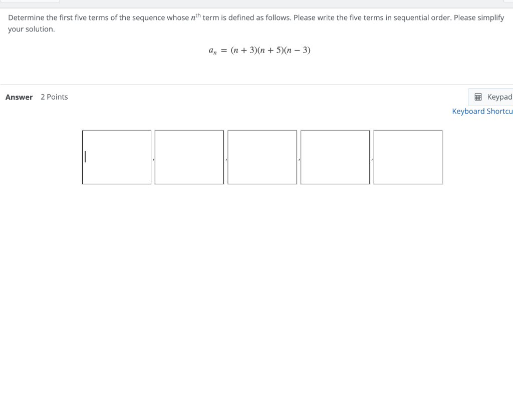Click the divider line above the Answer section
The height and width of the screenshot is (420, 513).
tap(256, 83)
